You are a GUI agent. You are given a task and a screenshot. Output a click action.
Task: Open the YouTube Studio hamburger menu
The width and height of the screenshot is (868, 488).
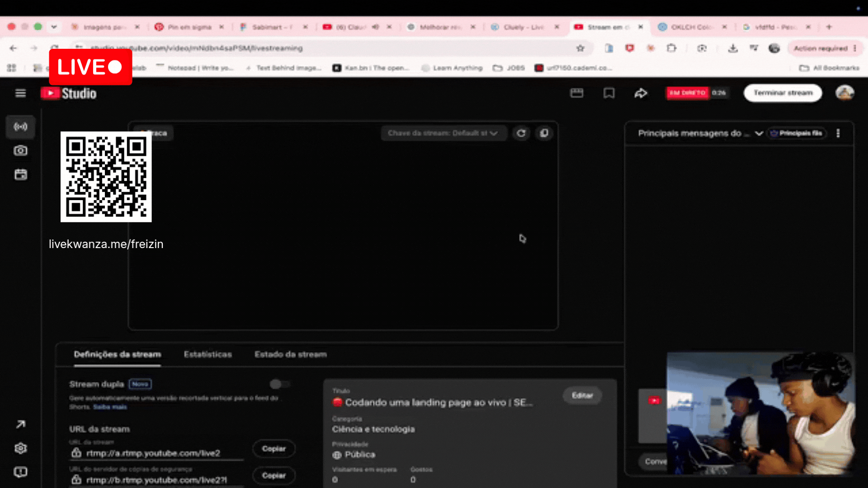pyautogui.click(x=20, y=93)
